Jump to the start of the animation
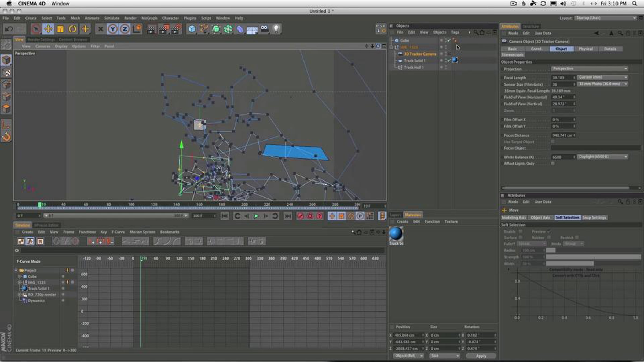This screenshot has width=644, height=362. 225,216
